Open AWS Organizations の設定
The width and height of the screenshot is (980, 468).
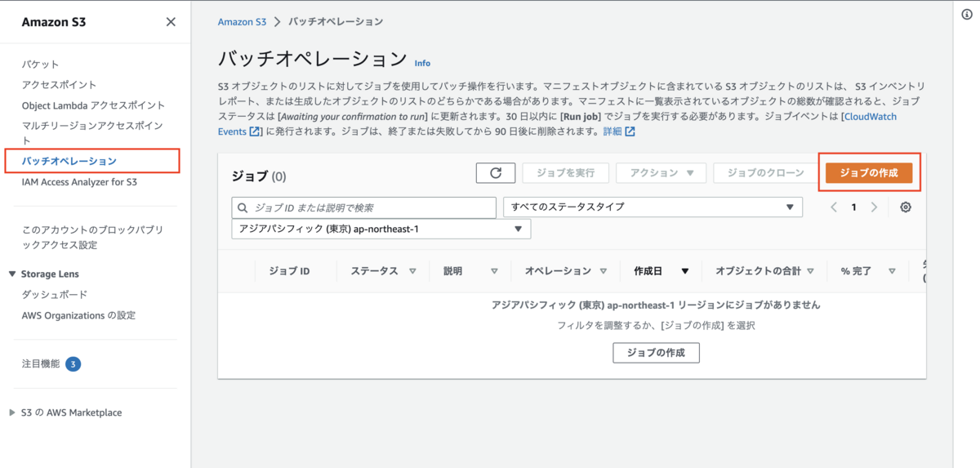pos(78,315)
